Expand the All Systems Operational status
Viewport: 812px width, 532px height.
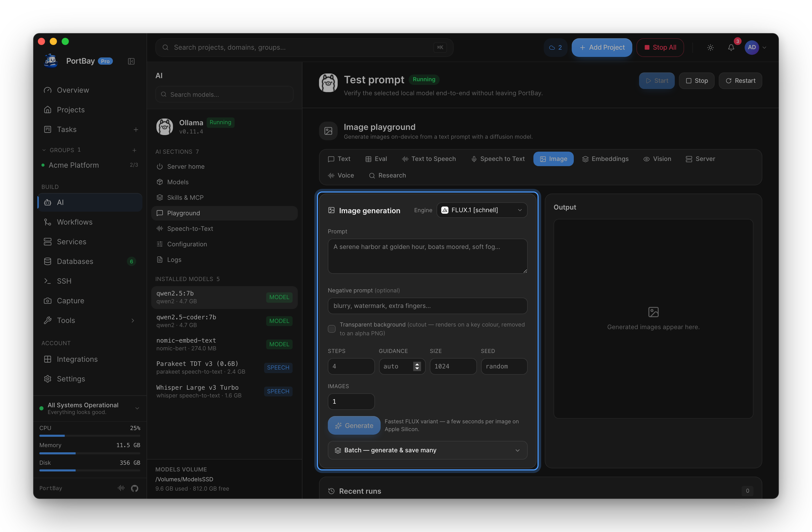click(90, 408)
